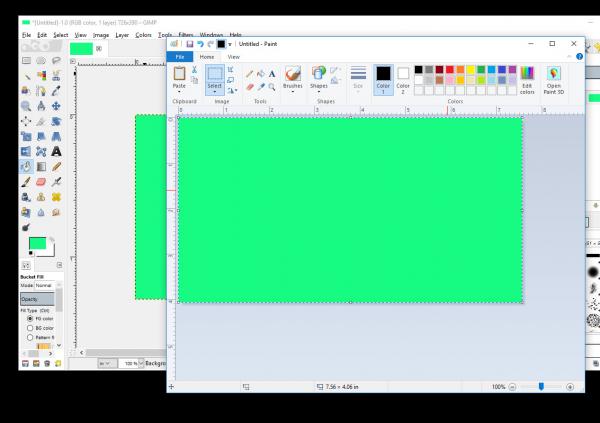Image resolution: width=600 pixels, height=423 pixels.
Task: Click Paint's Save icon in title bar
Action: [189, 44]
